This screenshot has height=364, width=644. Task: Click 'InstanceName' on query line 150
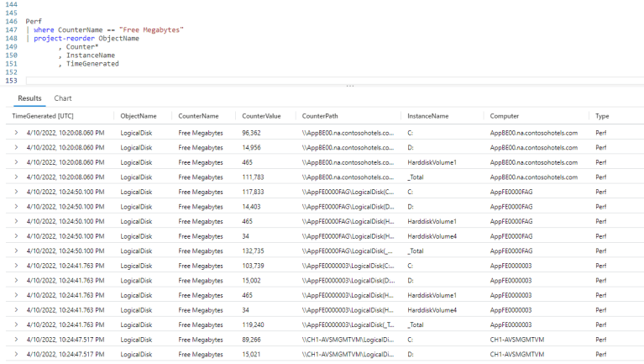pyautogui.click(x=91, y=55)
